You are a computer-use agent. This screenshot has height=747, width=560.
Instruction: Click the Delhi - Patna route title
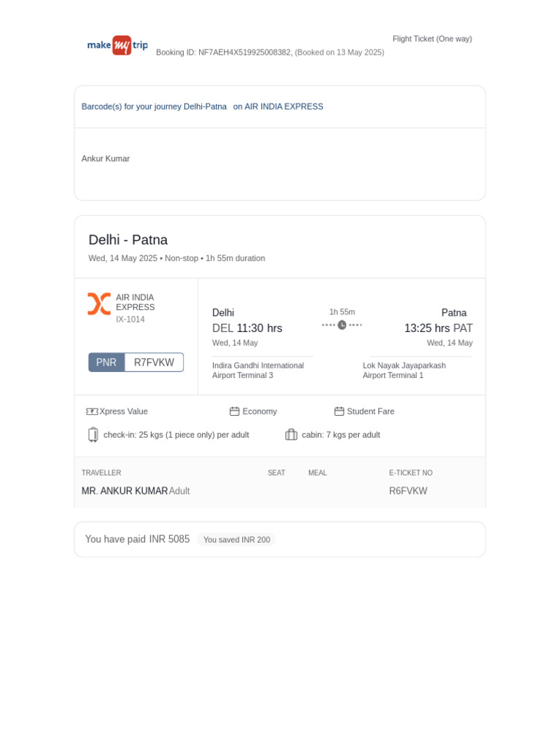click(x=128, y=239)
